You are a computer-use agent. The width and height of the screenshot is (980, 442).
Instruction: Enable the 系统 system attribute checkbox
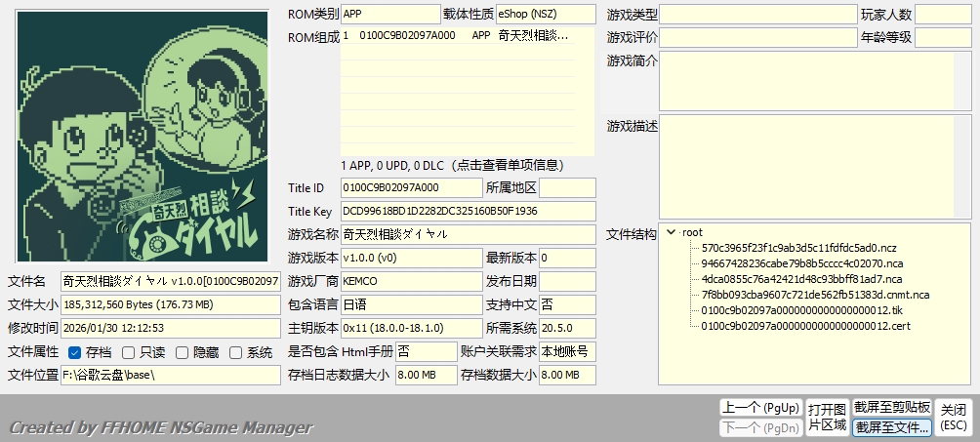click(235, 352)
